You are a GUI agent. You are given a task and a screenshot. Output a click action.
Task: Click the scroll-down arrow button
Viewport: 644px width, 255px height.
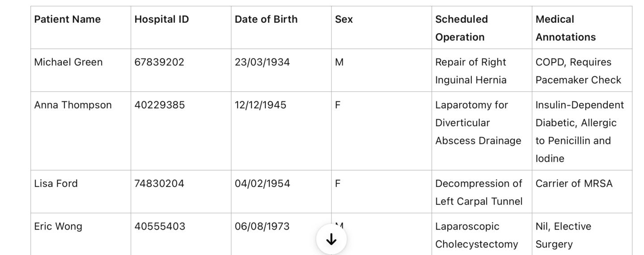[x=331, y=239]
